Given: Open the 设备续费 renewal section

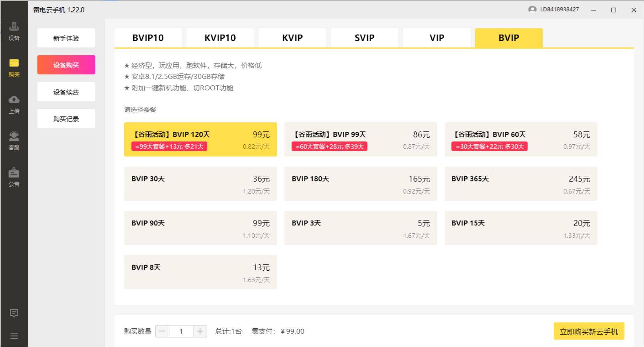Looking at the screenshot, I should point(66,92).
